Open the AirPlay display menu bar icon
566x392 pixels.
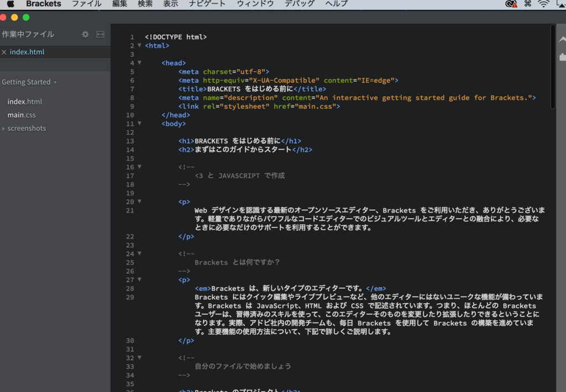(562, 4)
